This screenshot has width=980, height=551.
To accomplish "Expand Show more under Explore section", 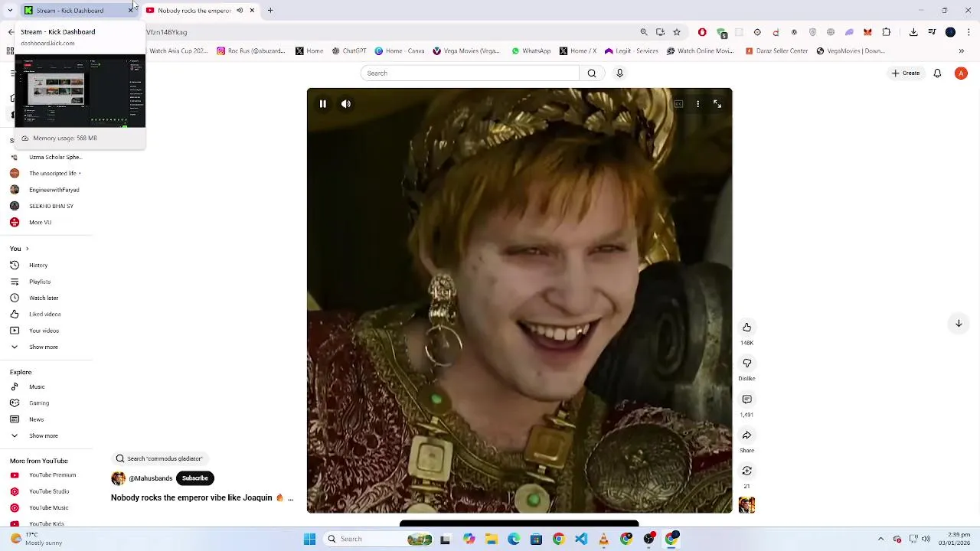I will coord(43,436).
